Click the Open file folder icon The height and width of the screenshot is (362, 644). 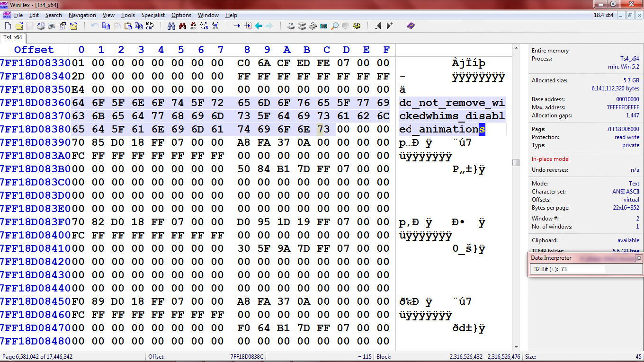click(19, 26)
